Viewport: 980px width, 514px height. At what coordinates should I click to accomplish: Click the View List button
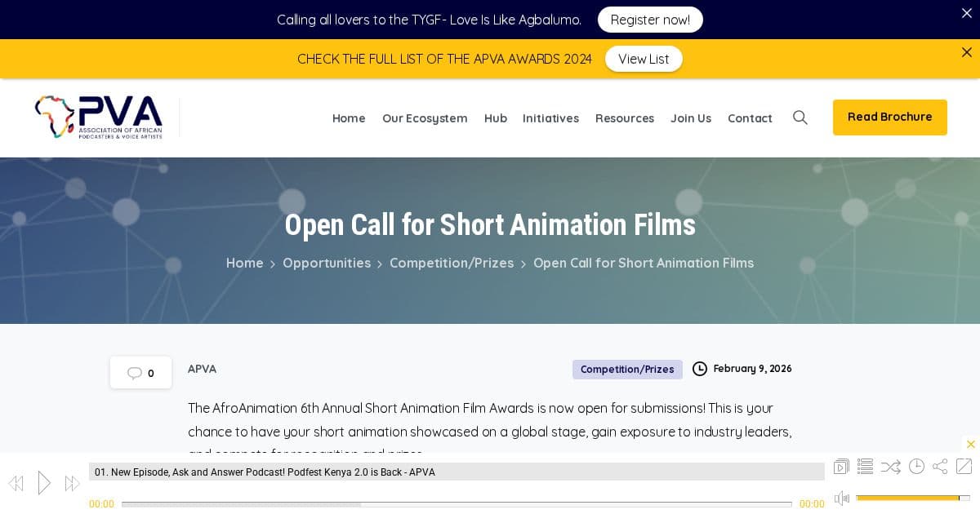pos(643,59)
